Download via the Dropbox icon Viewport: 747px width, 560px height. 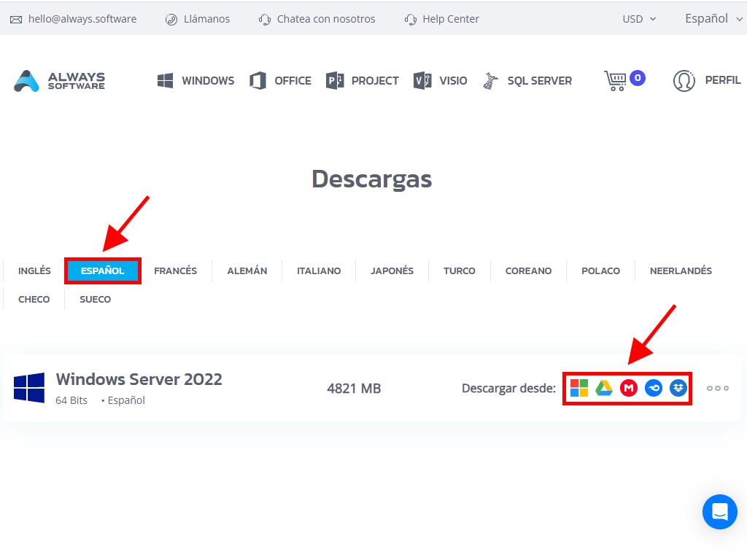click(678, 388)
